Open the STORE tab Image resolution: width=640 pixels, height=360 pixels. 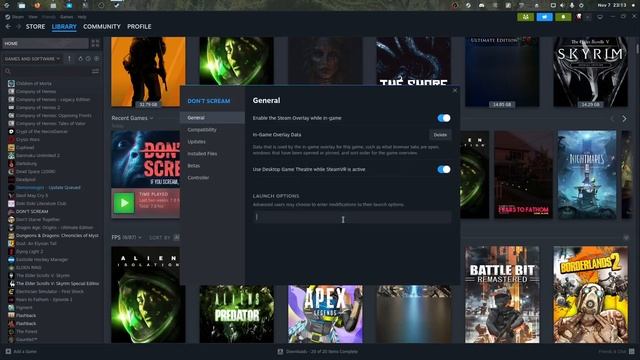click(x=36, y=27)
